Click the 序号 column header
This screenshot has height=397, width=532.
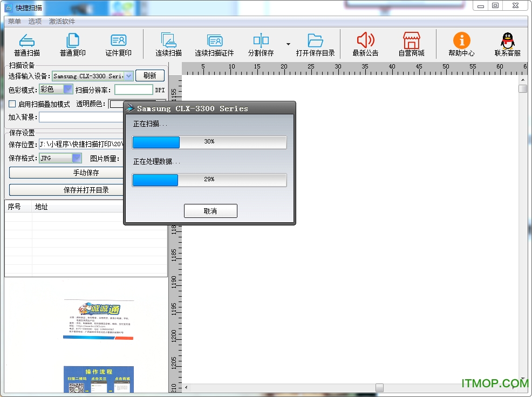point(18,207)
